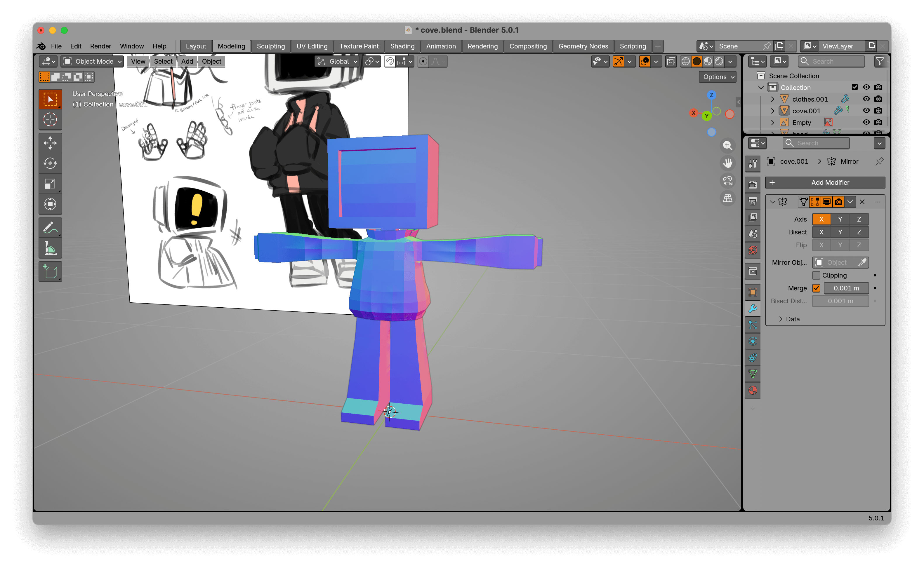Switch to orthographic/perspective view icon
Screen dimensions: 924x568
(x=727, y=198)
